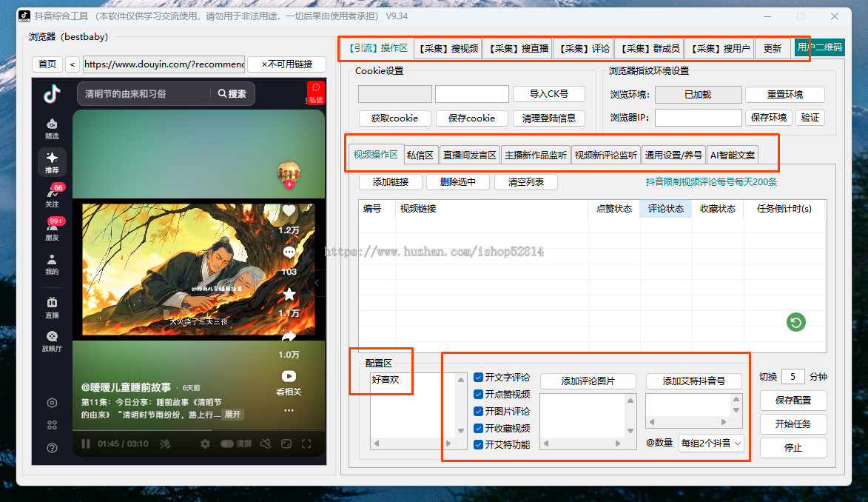Click the 评论状态 column header
The width and height of the screenshot is (868, 502).
666,208
